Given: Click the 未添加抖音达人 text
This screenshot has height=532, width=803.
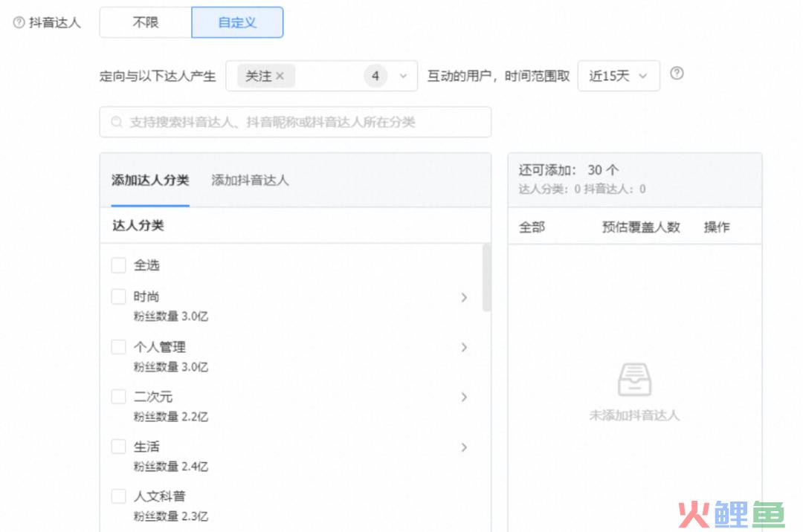Looking at the screenshot, I should [634, 415].
